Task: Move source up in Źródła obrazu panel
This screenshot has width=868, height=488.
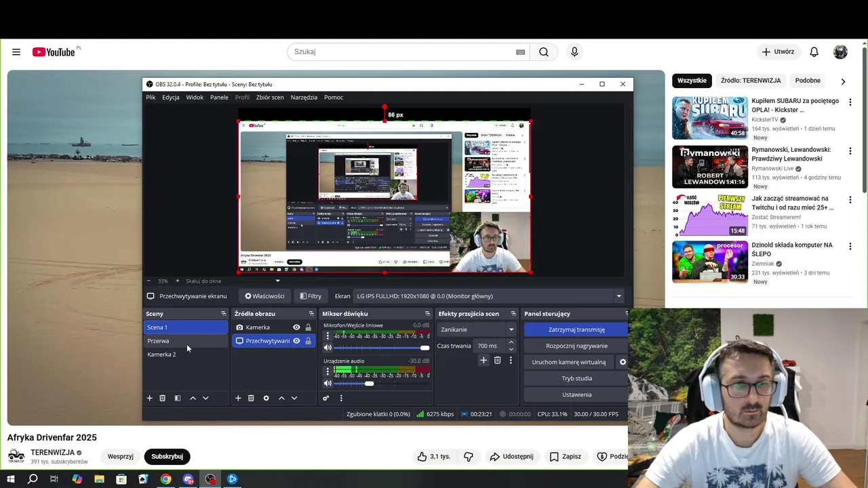Action: 281,399
